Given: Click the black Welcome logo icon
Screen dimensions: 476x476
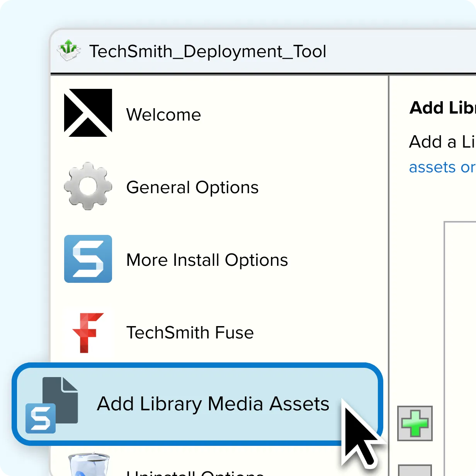Looking at the screenshot, I should [88, 113].
